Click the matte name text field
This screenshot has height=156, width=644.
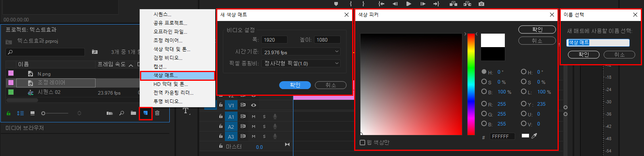598,43
